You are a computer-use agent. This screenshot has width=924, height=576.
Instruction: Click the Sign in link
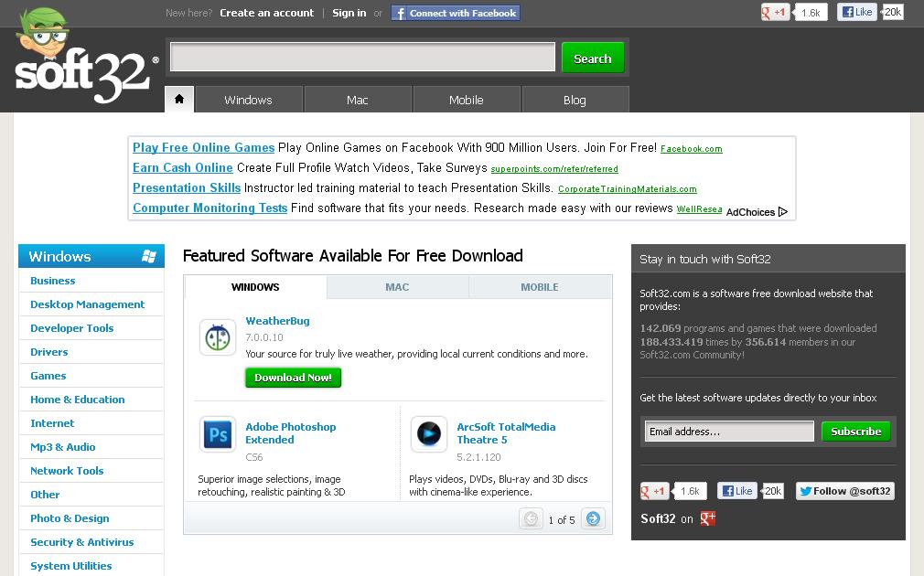349,13
